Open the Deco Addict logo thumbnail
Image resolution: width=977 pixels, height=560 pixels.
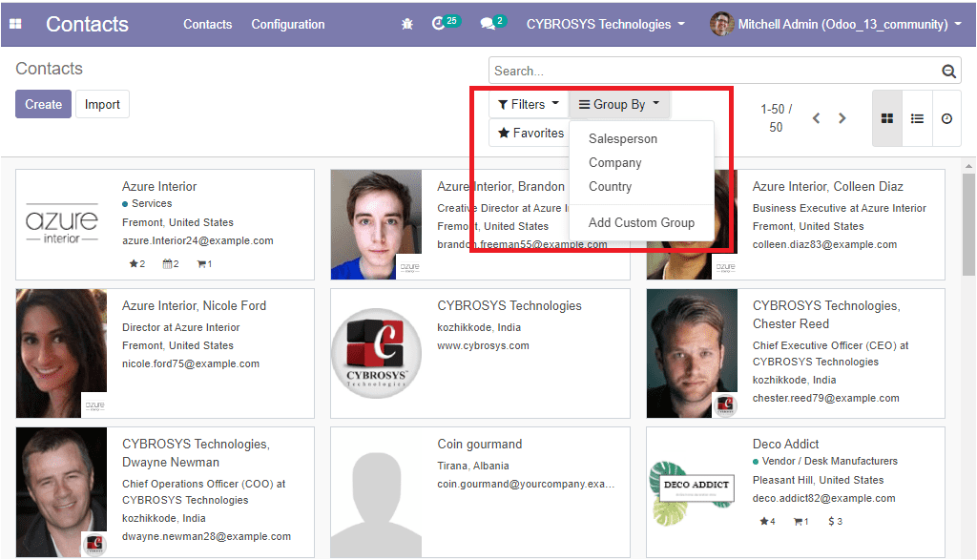(693, 492)
